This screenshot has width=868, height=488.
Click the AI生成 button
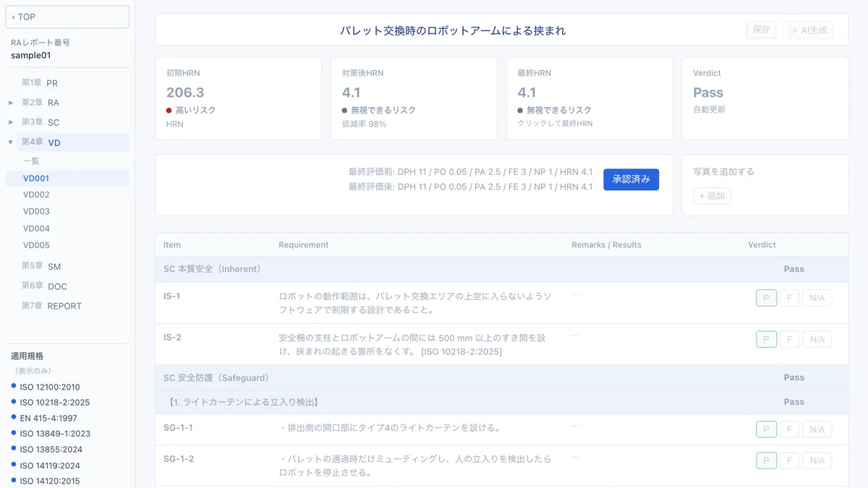click(x=807, y=30)
